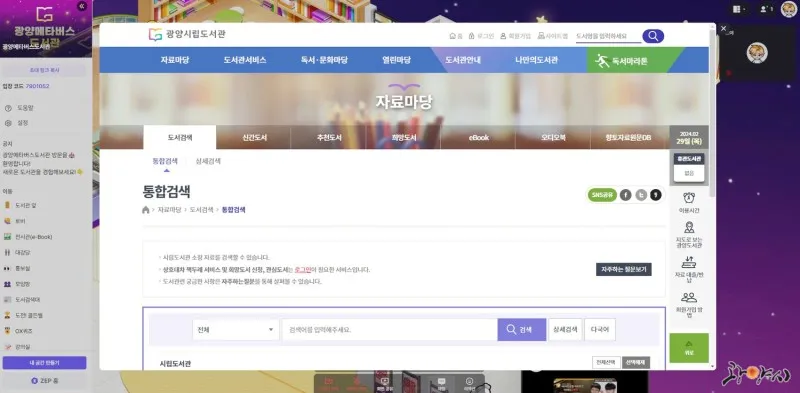Expand the 전체 search category dropdown
This screenshot has width=800, height=393.
coord(235,330)
